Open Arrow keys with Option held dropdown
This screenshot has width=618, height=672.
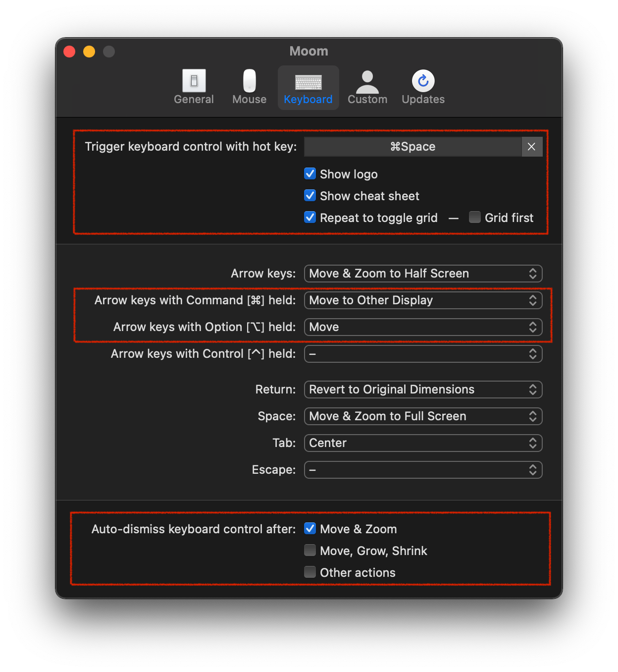coord(423,327)
